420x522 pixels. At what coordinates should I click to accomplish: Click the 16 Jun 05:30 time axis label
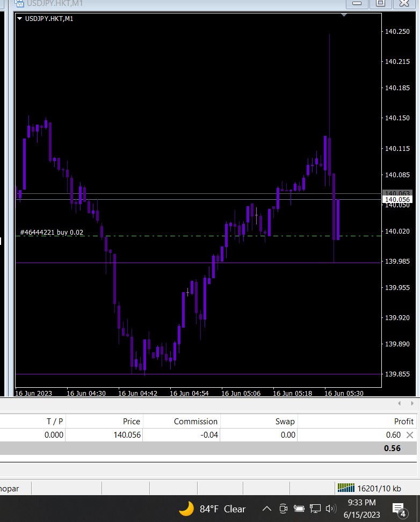pos(344,393)
